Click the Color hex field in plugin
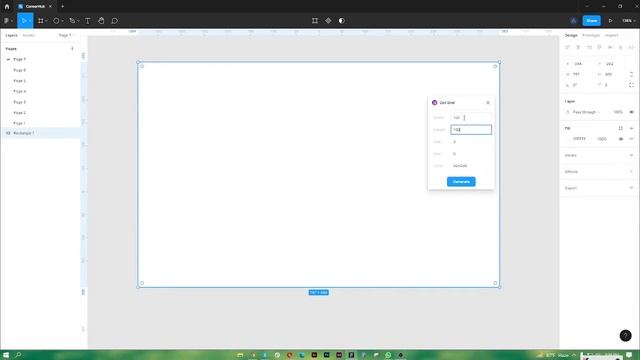 (x=471, y=166)
